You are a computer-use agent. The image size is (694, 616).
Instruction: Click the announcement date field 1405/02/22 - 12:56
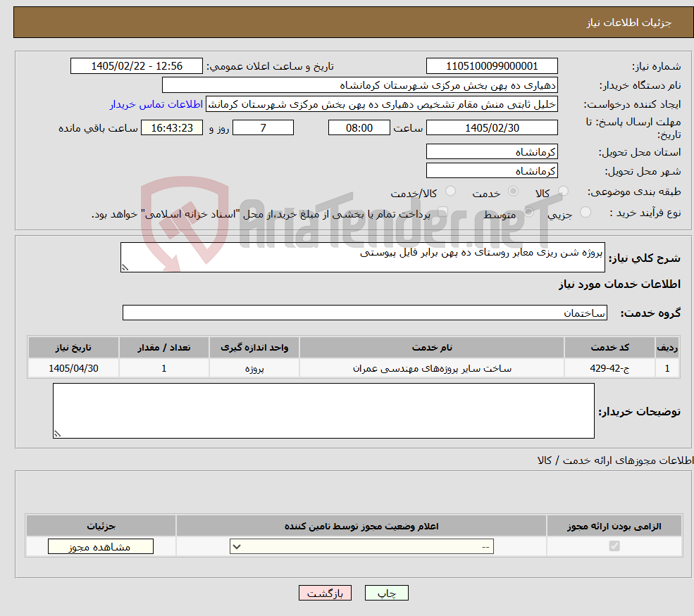136,66
